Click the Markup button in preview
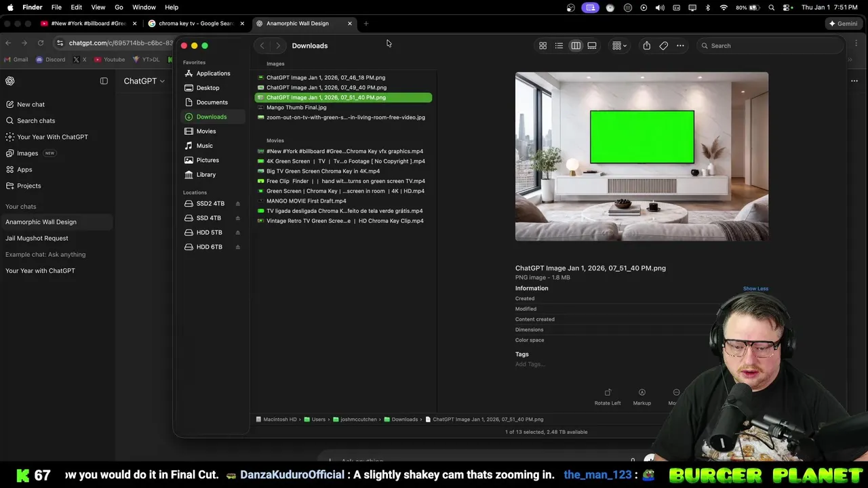The image size is (868, 488). point(642,397)
